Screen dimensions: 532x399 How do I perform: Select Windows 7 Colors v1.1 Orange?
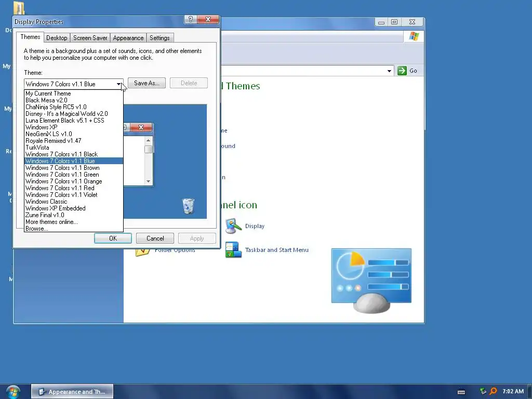(x=74, y=181)
